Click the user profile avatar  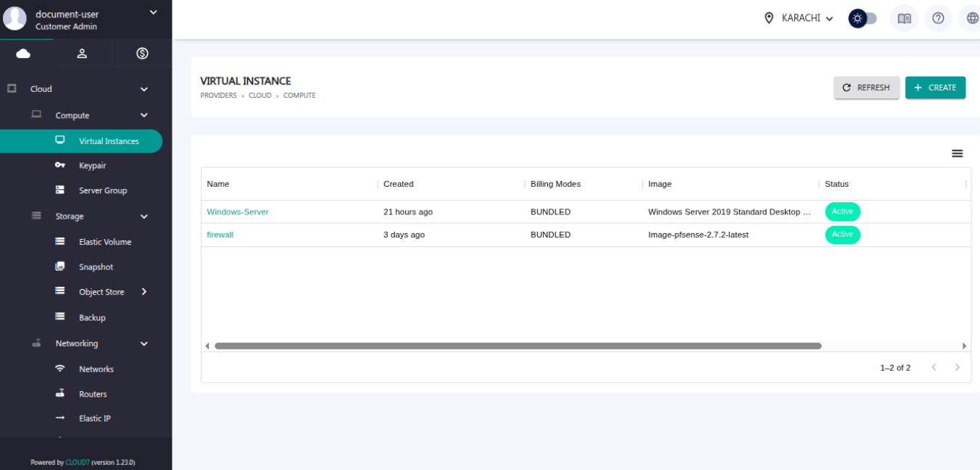coord(15,19)
